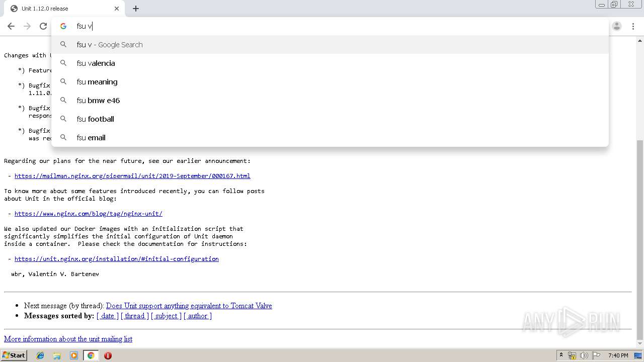Open unit.nginx.org initial-configuration link
This screenshot has width=644, height=362.
[x=117, y=259]
